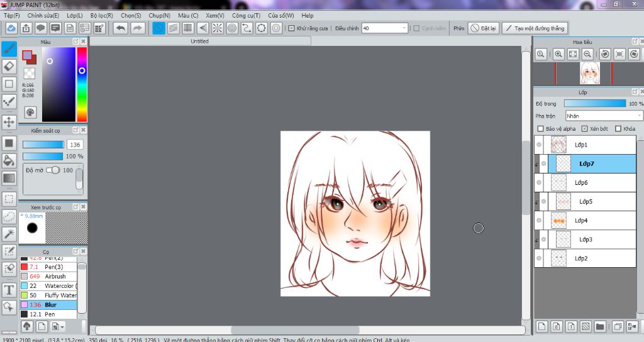Click the brush size slider
This screenshot has width=644, height=342.
(43, 145)
